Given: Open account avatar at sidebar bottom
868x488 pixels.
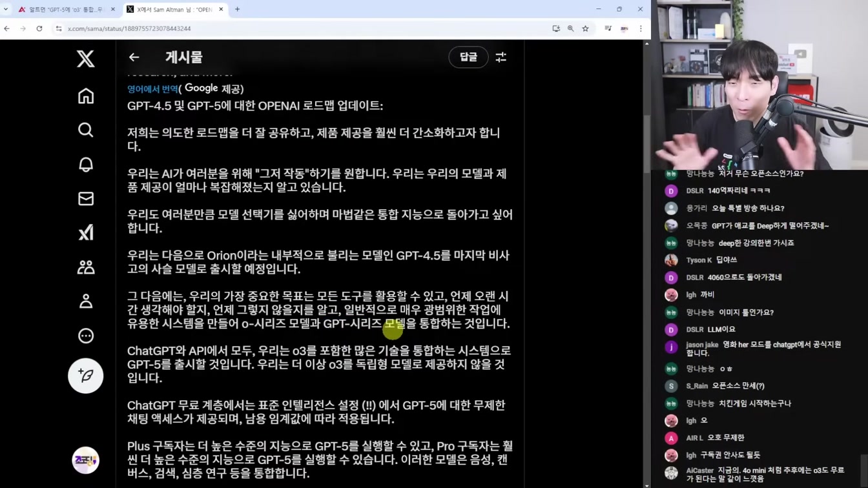Looking at the screenshot, I should click(85, 460).
